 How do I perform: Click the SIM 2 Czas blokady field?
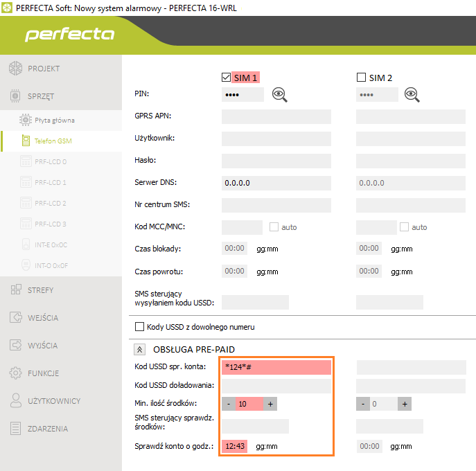tap(369, 248)
